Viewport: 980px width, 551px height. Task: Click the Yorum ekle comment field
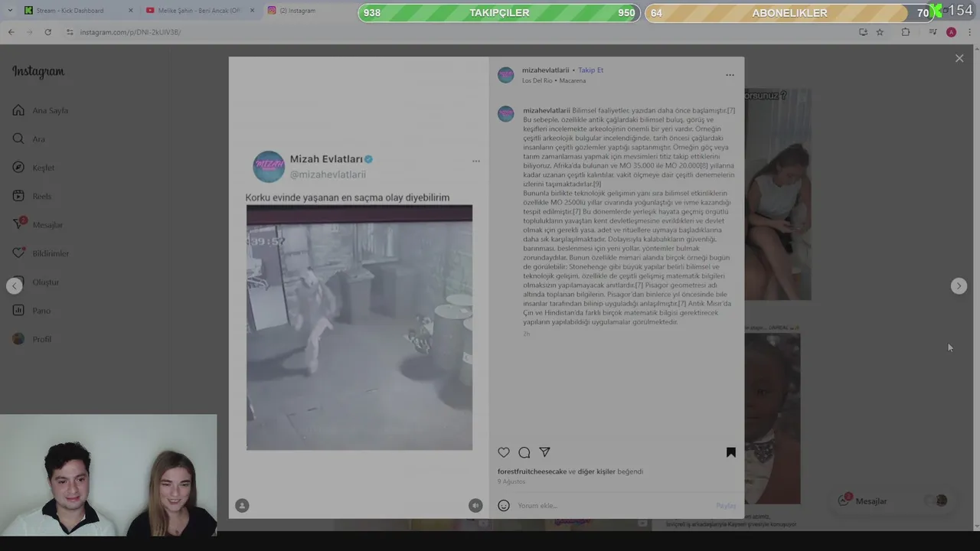pos(612,506)
